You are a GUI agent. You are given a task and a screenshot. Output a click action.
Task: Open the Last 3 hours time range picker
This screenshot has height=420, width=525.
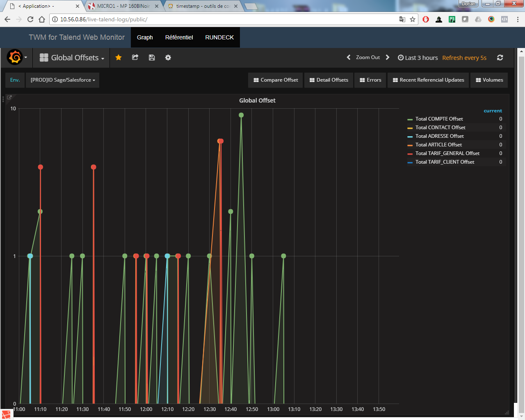point(421,57)
